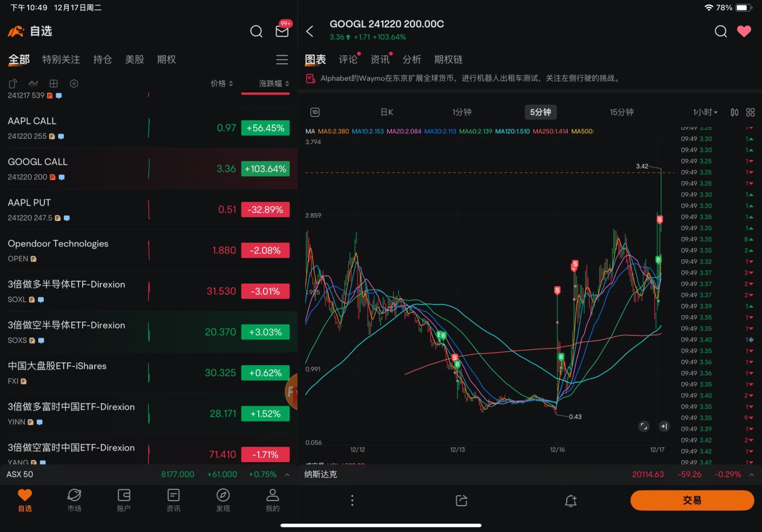Toggle the pink heart favorite for GOOGL
The image size is (762, 532).
(744, 31)
